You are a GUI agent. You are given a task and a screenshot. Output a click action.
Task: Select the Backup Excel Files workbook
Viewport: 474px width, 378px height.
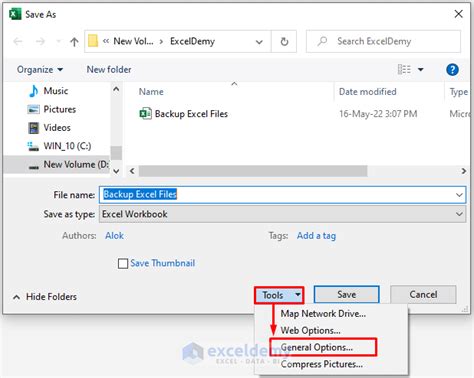click(x=191, y=114)
